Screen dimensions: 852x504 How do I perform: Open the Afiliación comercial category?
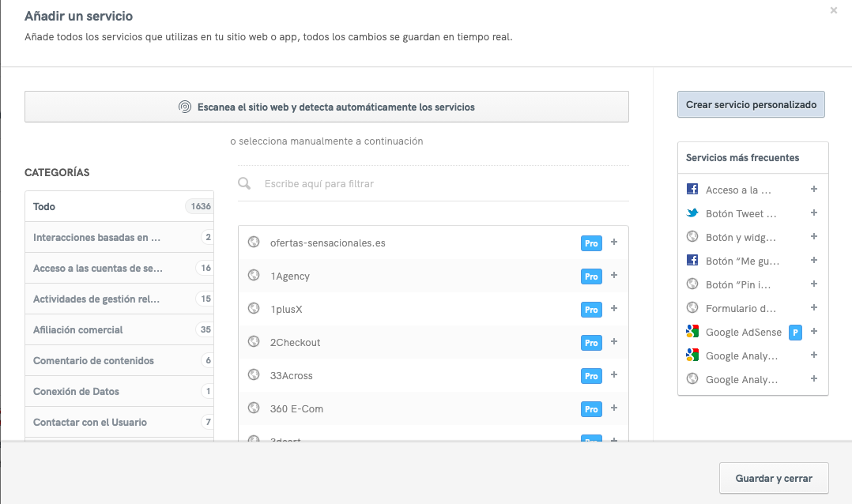click(x=119, y=329)
